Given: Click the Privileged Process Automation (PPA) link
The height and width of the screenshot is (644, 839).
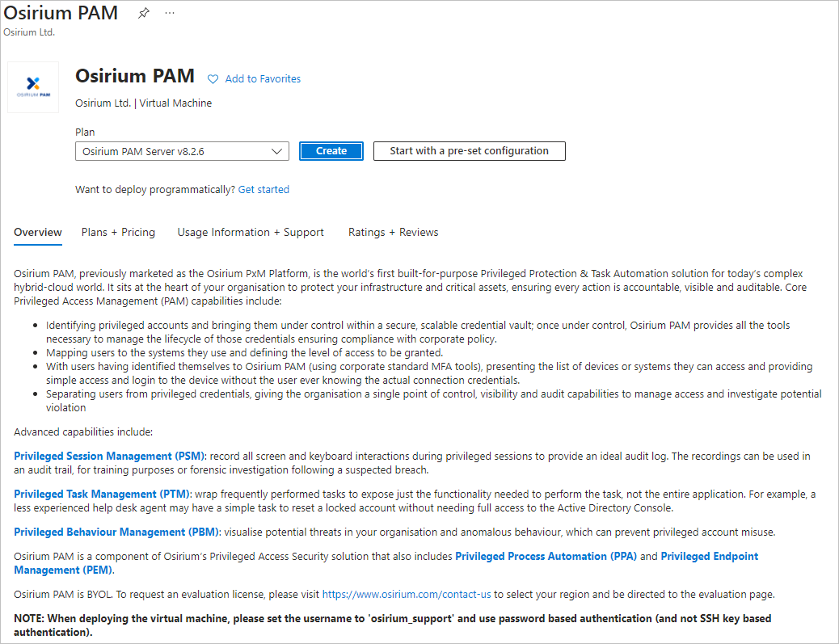Looking at the screenshot, I should 546,556.
